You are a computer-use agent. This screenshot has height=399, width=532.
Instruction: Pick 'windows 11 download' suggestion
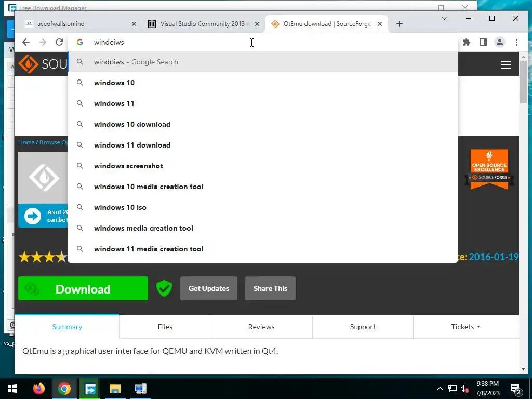point(263,145)
